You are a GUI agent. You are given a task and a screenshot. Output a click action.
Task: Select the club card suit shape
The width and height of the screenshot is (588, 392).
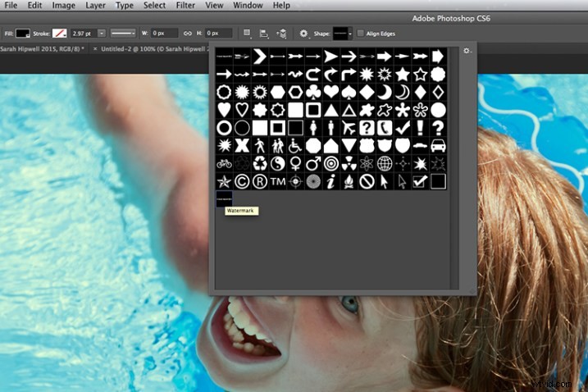(x=313, y=93)
